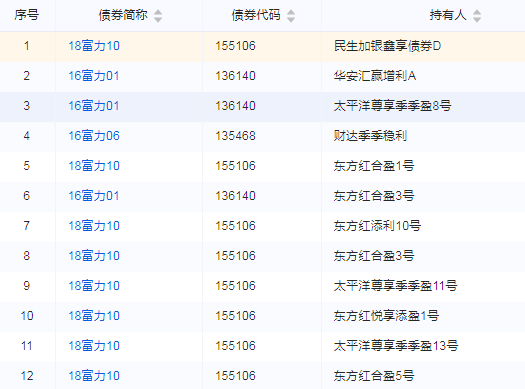Open 18富力10 link in row 7
The image size is (525, 389).
tap(94, 226)
